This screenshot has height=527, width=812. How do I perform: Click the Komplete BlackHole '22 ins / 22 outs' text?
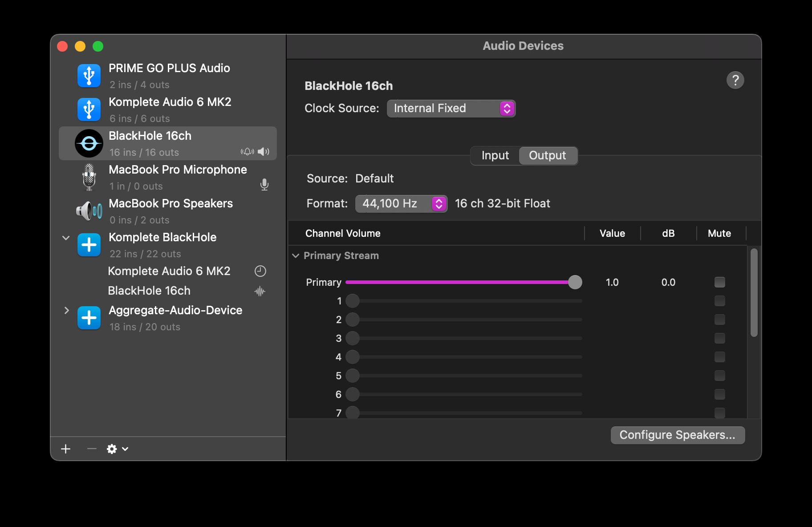[x=145, y=254]
